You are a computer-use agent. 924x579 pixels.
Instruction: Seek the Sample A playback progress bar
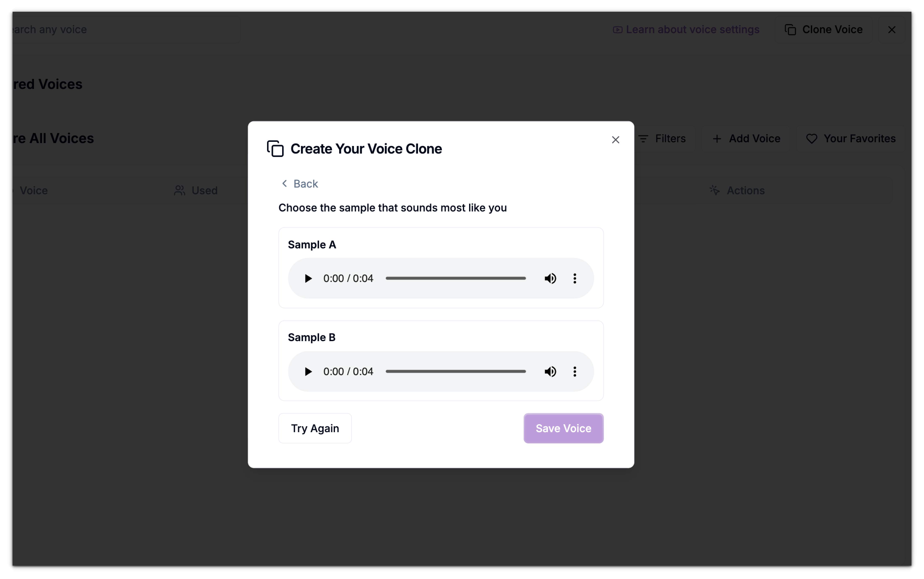455,278
